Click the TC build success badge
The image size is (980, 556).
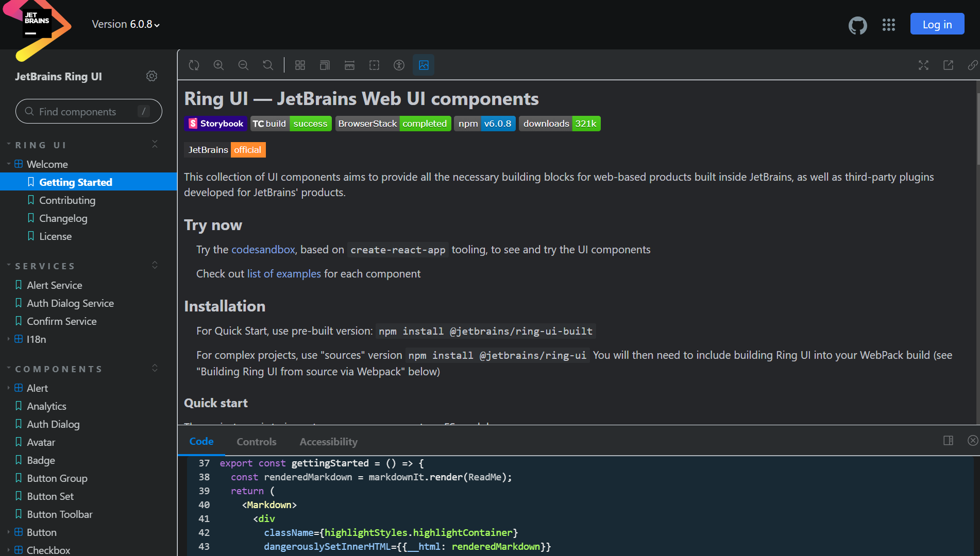[291, 124]
